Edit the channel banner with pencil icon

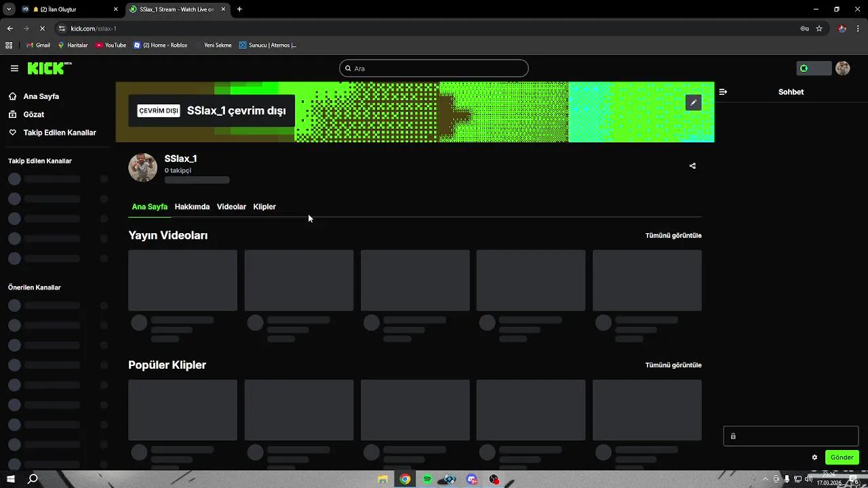(693, 102)
